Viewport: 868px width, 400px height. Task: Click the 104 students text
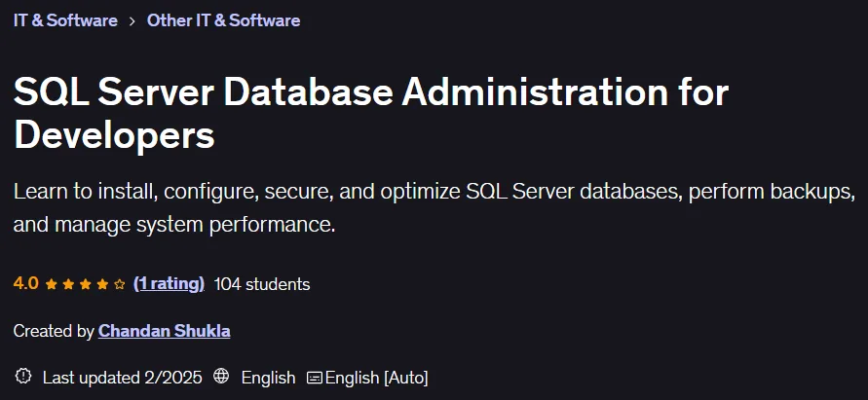pyautogui.click(x=262, y=284)
